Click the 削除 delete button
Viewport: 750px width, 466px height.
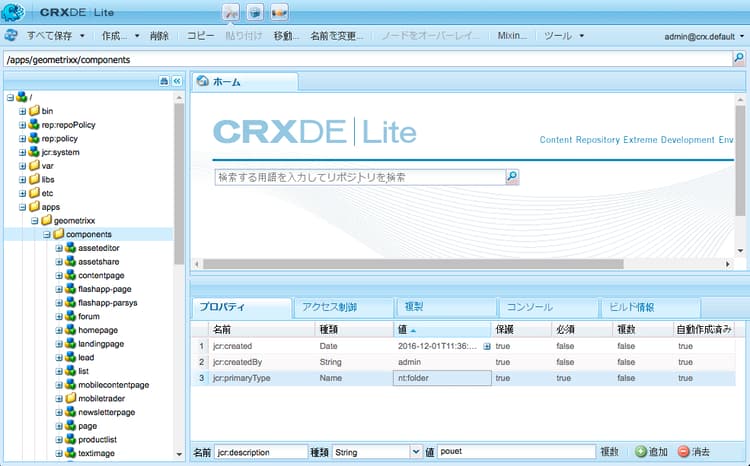pyautogui.click(x=159, y=36)
